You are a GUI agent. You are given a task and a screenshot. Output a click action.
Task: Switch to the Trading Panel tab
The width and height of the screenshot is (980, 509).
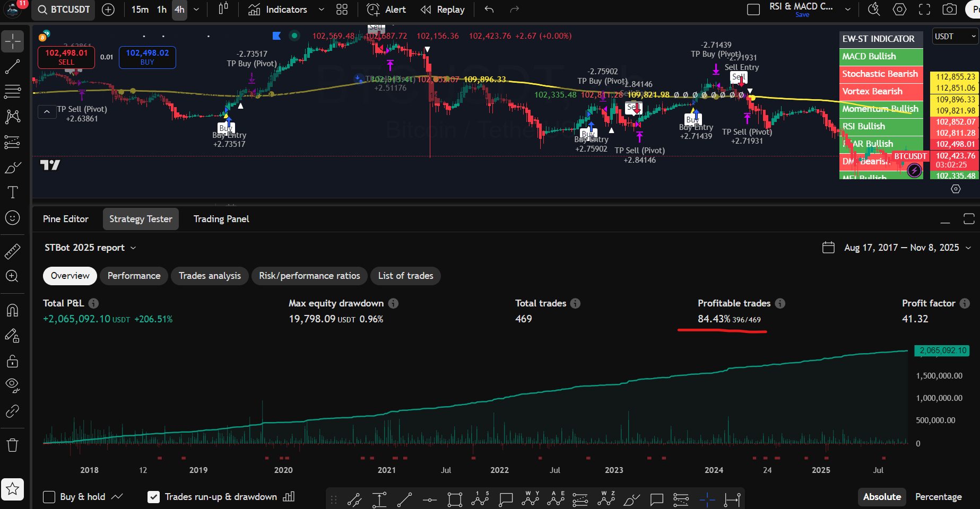[x=221, y=219]
